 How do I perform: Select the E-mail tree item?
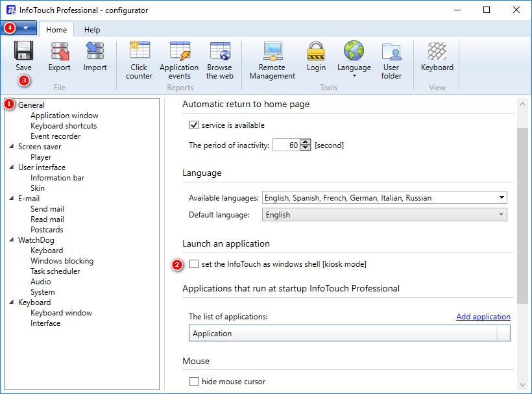click(29, 199)
